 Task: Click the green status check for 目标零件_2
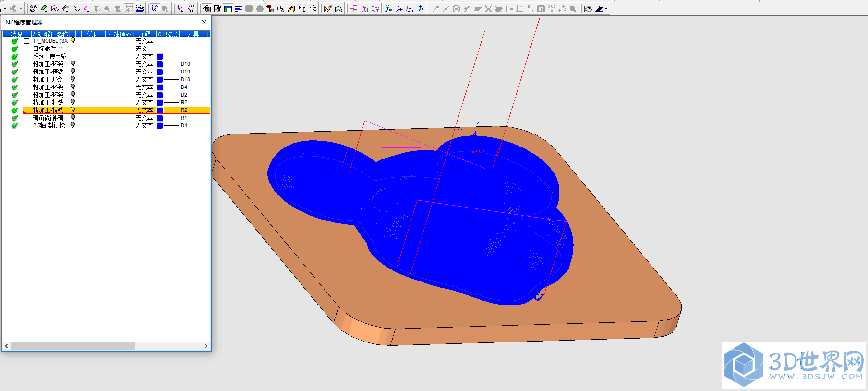(x=14, y=49)
